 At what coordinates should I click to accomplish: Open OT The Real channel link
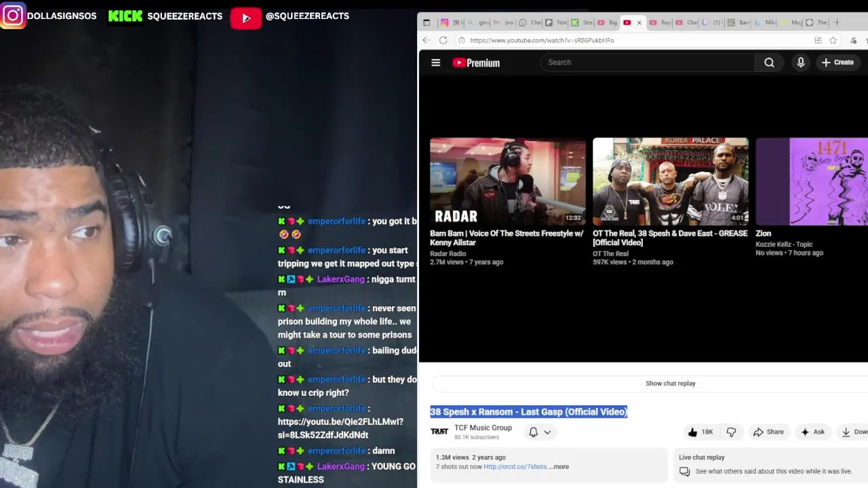click(x=610, y=253)
